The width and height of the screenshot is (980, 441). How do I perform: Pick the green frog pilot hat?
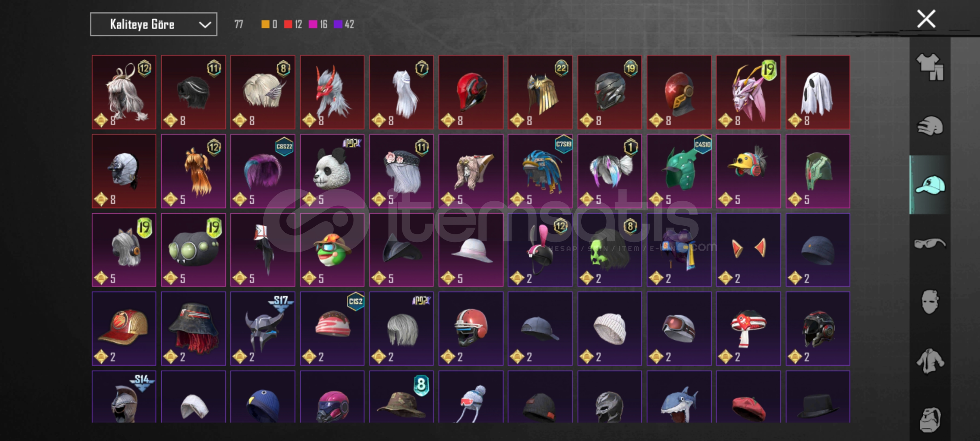click(332, 250)
